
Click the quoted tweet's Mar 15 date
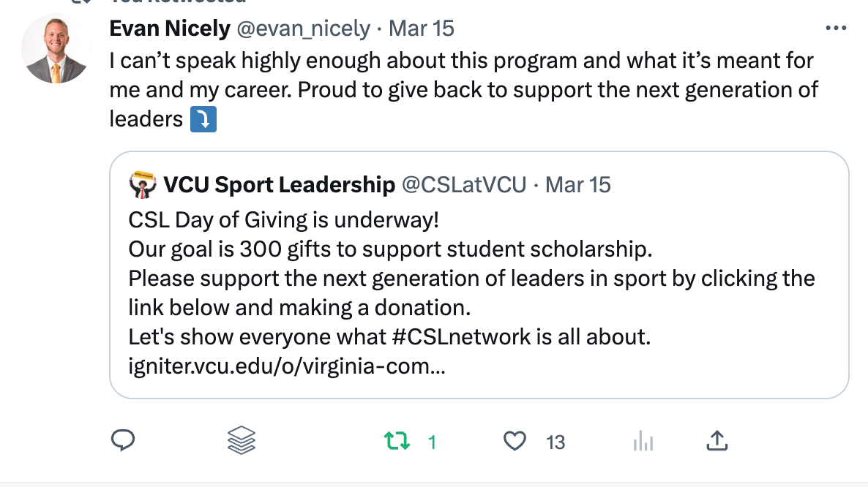(x=578, y=185)
